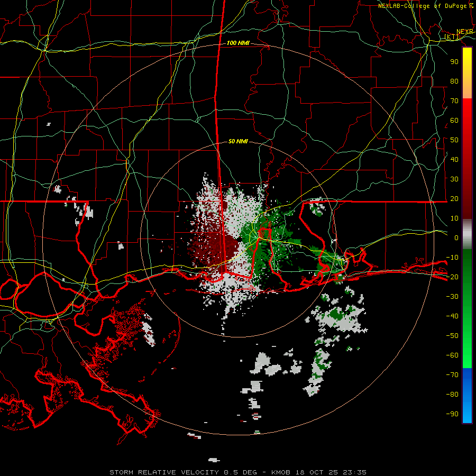Click the 50 NMI range ring label
Viewport: 476px width, 476px height.
(238, 141)
